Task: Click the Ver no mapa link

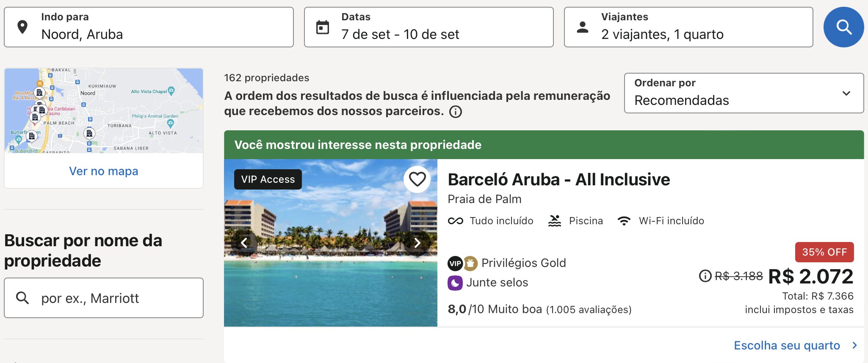Action: tap(104, 171)
